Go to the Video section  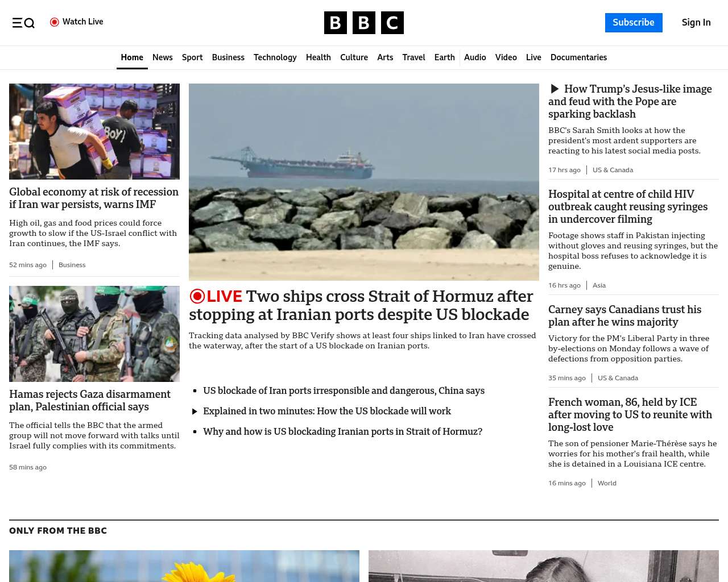[506, 57]
